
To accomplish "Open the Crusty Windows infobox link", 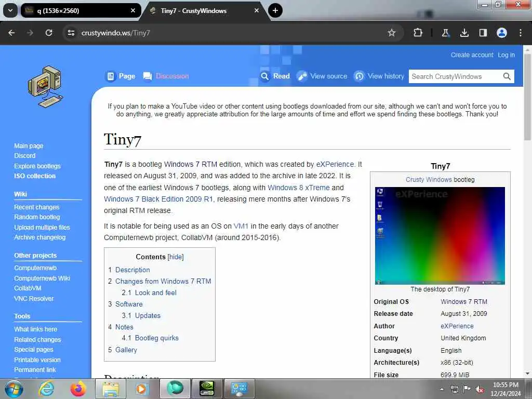I will click(429, 180).
